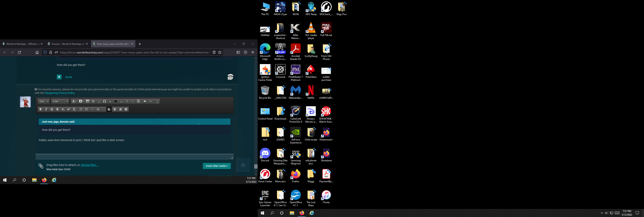The image size is (644, 217).
Task: Open the editor's preview icon
Action: tap(157, 101)
